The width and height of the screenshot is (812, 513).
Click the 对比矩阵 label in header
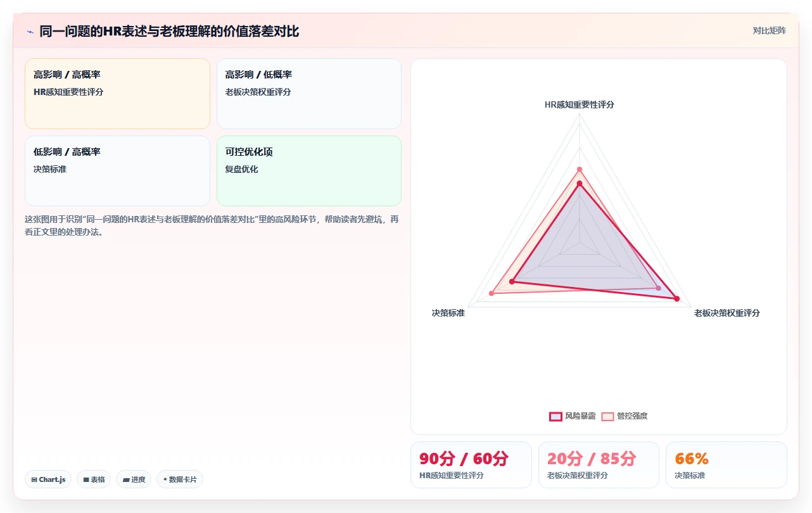769,30
